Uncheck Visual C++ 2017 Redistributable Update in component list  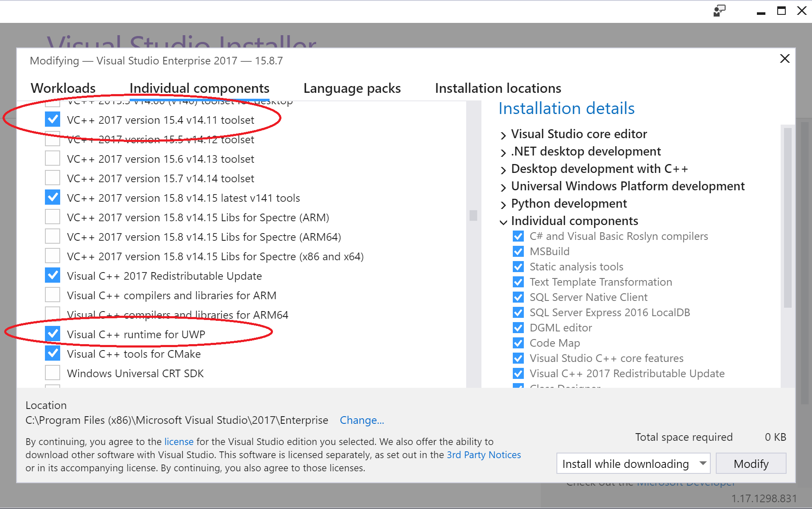pos(53,275)
